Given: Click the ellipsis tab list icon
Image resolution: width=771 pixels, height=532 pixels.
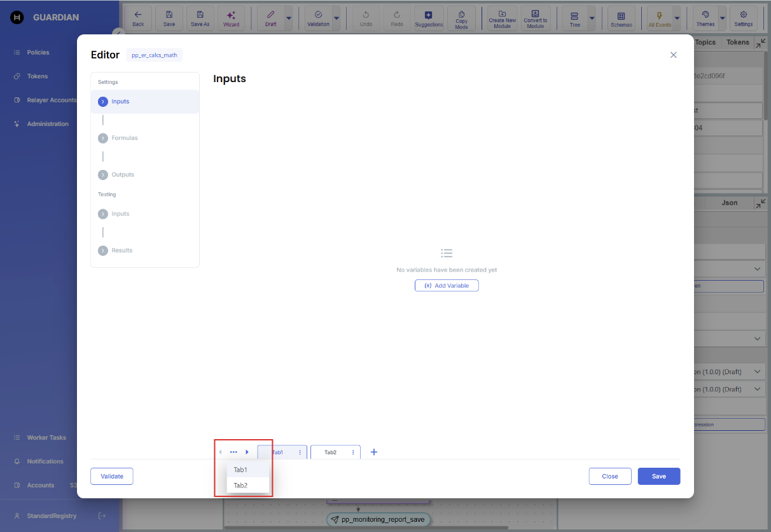Looking at the screenshot, I should [x=233, y=452].
